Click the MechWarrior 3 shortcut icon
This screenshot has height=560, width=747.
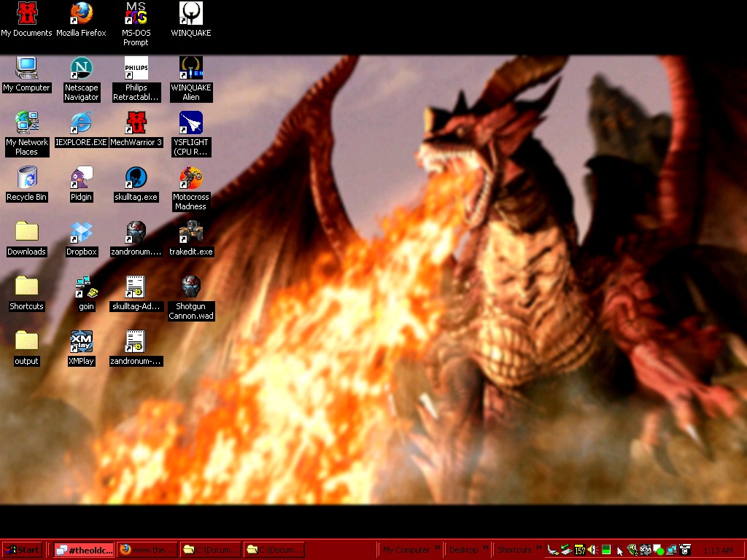[x=136, y=122]
